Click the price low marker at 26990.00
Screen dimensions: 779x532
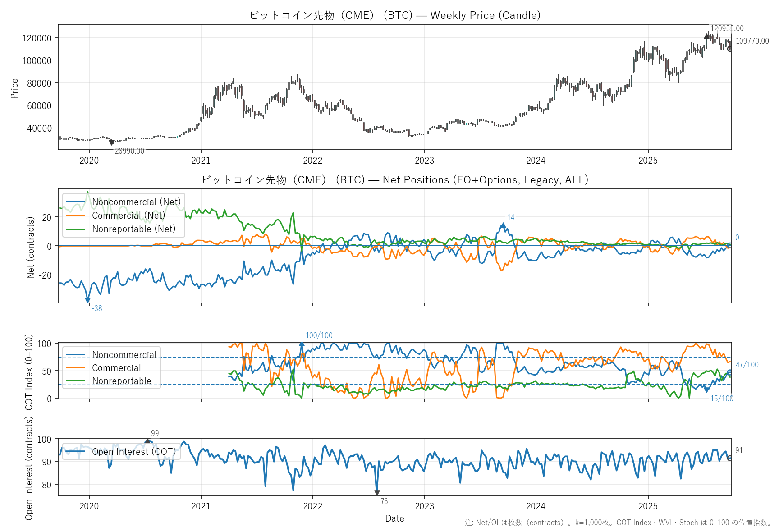click(x=111, y=142)
